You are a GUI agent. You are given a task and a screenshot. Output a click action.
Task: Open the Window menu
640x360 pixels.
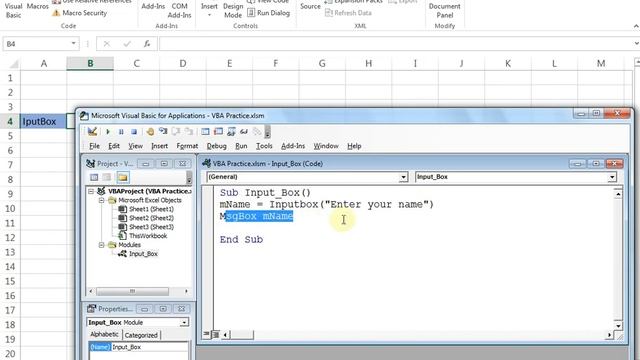pos(326,146)
